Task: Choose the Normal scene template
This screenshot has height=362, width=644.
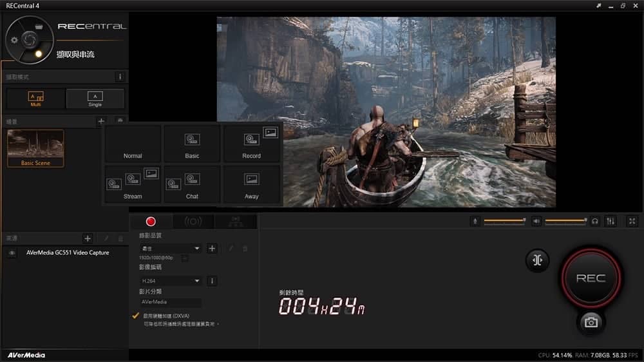Action: point(133,144)
